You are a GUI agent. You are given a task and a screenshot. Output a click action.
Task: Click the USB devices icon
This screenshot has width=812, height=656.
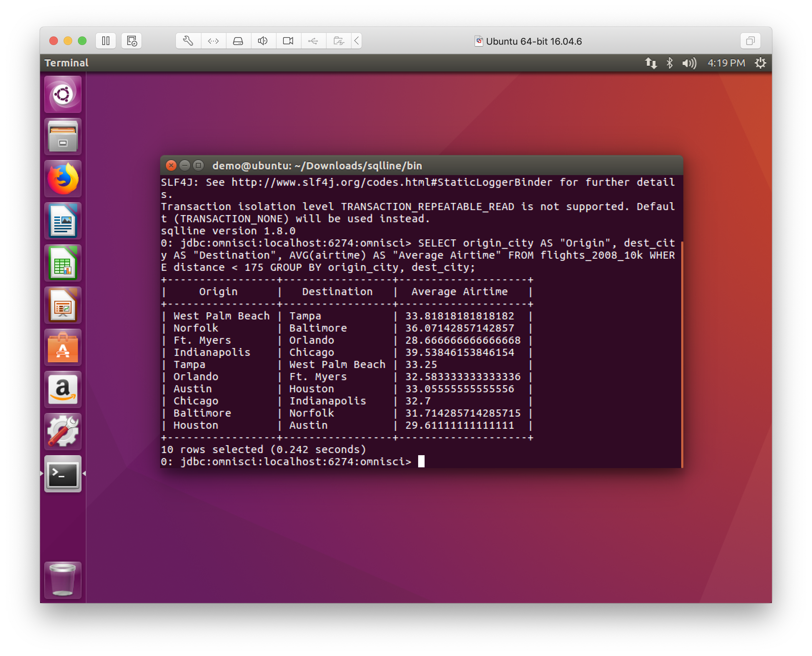(x=313, y=41)
